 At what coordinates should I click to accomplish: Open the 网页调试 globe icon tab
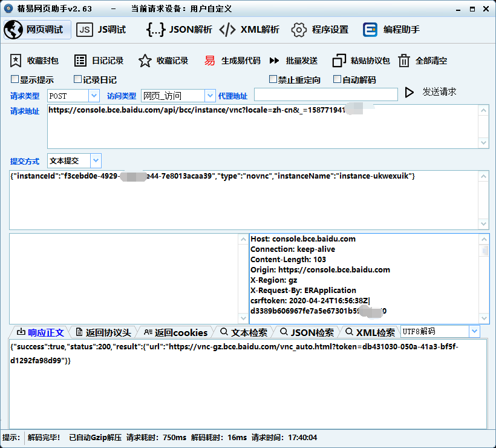[x=13, y=30]
